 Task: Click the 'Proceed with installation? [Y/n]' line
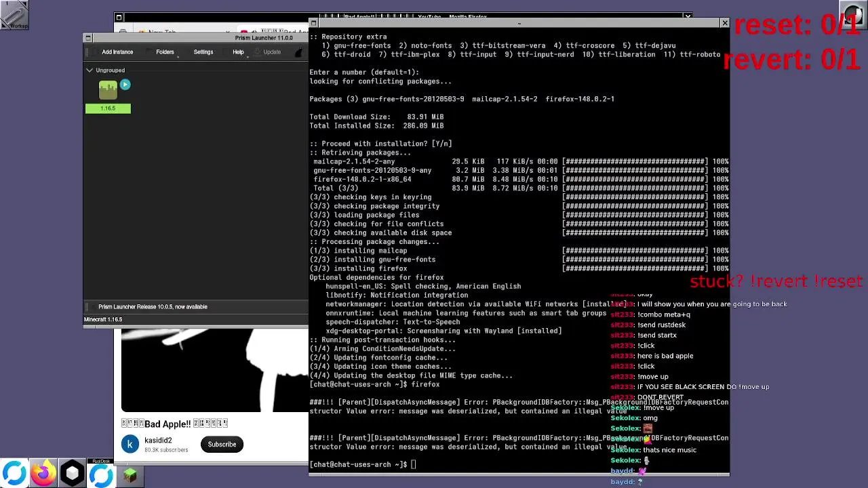380,144
